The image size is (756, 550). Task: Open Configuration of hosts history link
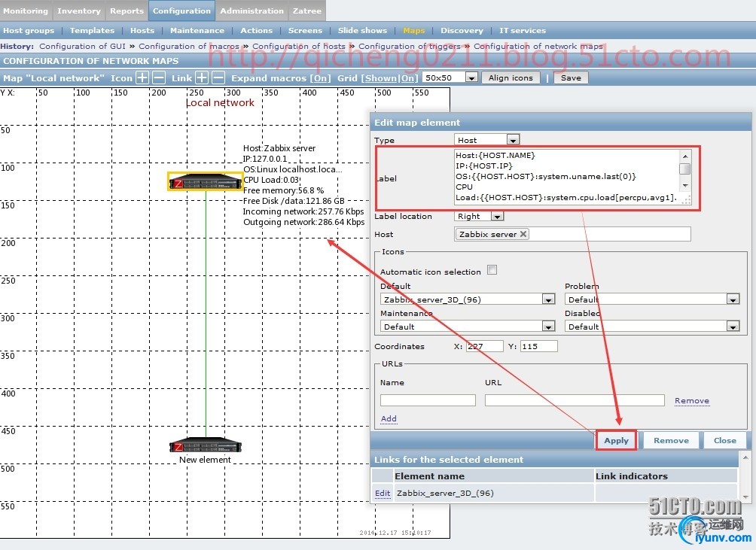[299, 46]
